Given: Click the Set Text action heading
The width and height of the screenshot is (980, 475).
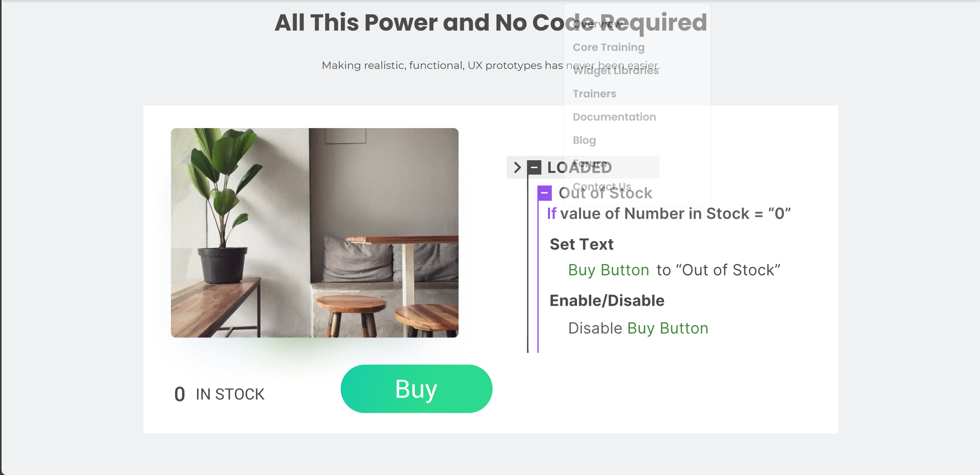Looking at the screenshot, I should (x=581, y=244).
